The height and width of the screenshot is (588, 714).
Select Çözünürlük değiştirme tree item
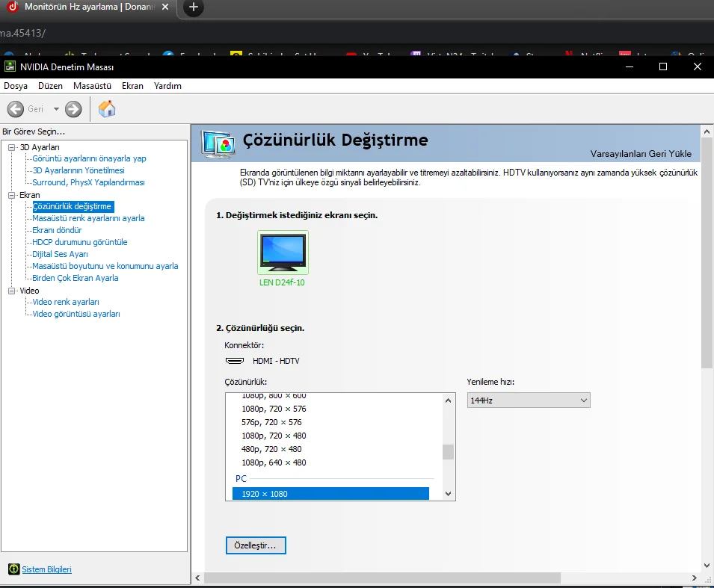[x=72, y=206]
